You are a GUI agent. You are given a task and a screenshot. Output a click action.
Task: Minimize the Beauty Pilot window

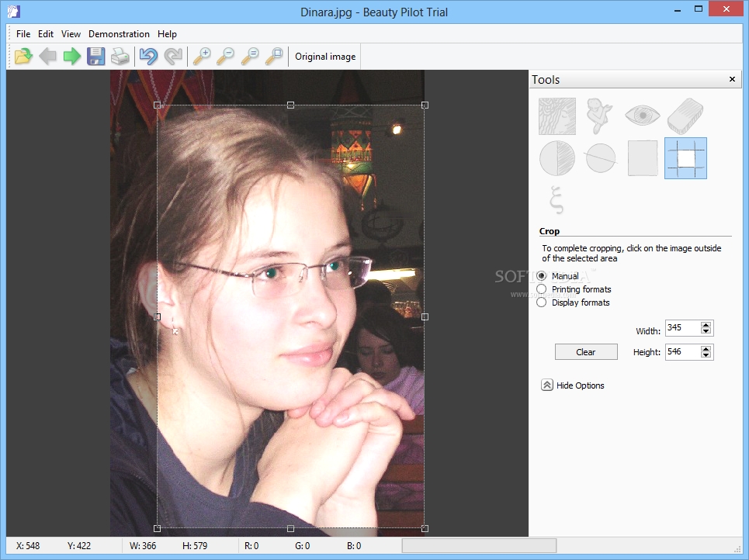pos(677,10)
